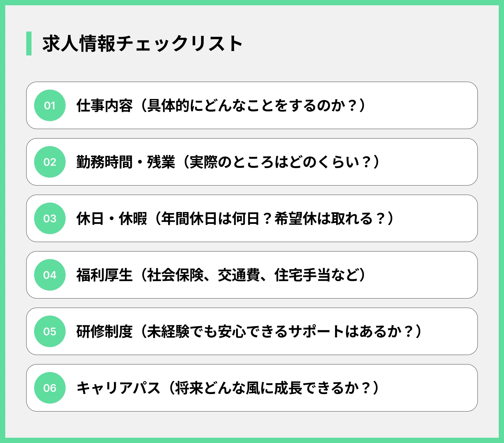The width and height of the screenshot is (504, 443).
Task: Click the green 01 number badge
Action: point(50,105)
